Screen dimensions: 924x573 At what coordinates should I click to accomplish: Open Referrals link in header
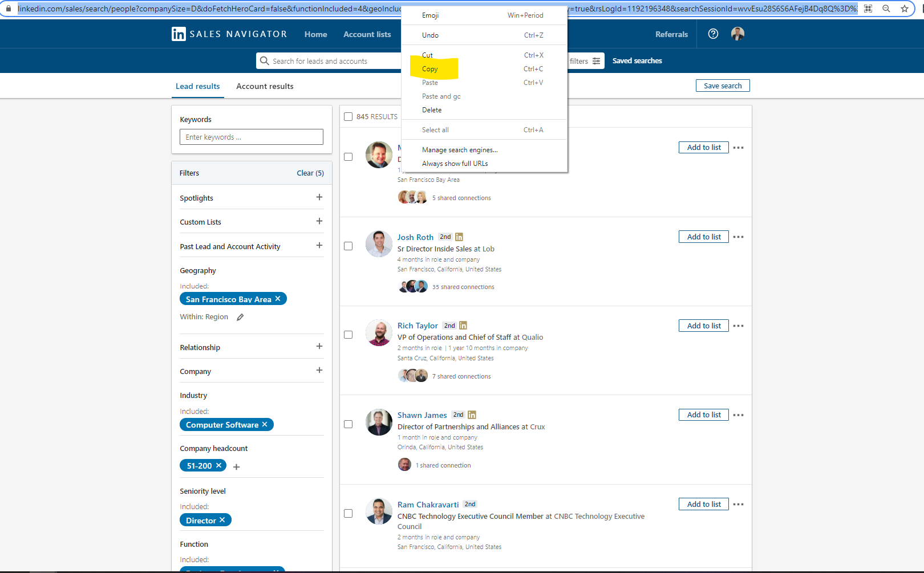[671, 34]
